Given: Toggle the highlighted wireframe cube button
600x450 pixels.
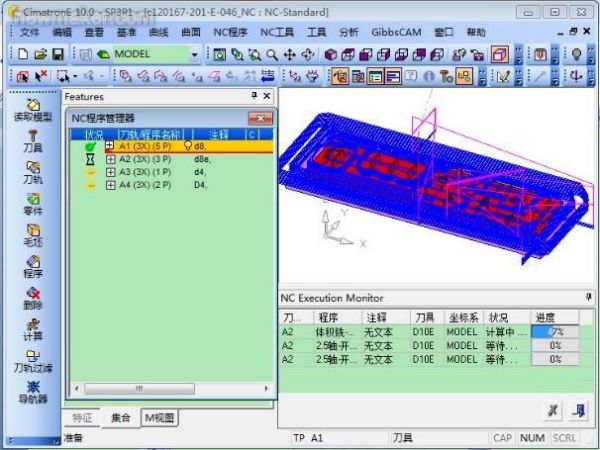Looking at the screenshot, I should point(500,55).
